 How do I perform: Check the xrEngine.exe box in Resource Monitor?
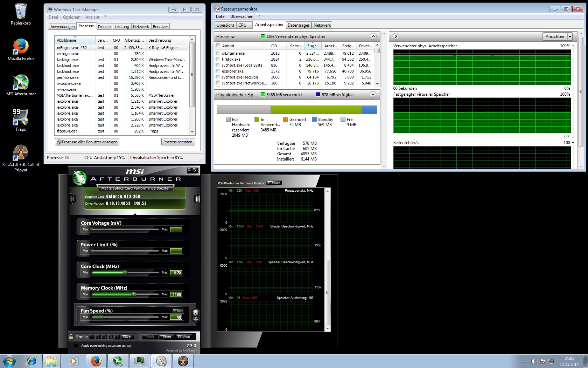click(218, 53)
